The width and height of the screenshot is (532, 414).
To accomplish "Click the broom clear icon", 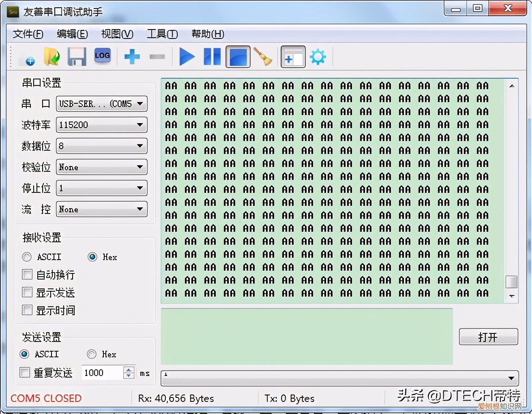I will point(263,57).
